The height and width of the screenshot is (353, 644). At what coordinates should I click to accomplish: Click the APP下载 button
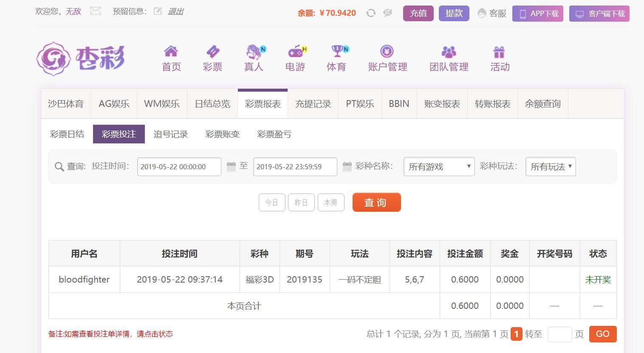point(538,14)
